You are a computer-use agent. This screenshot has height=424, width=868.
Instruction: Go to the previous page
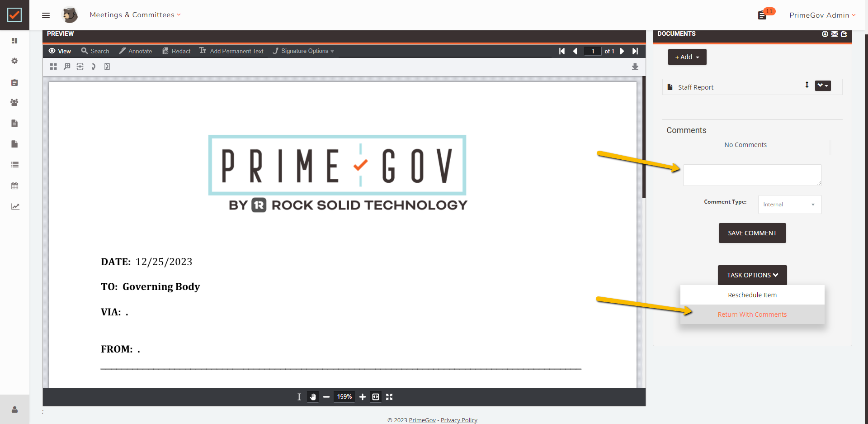point(575,51)
